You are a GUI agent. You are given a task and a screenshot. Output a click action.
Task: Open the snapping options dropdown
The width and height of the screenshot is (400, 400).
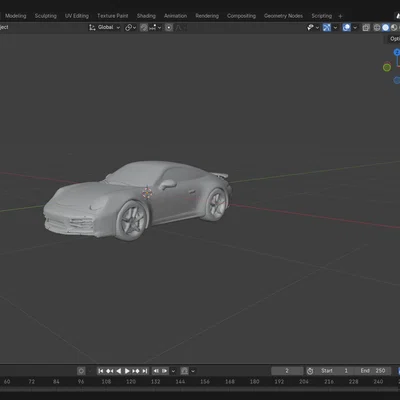pos(155,28)
